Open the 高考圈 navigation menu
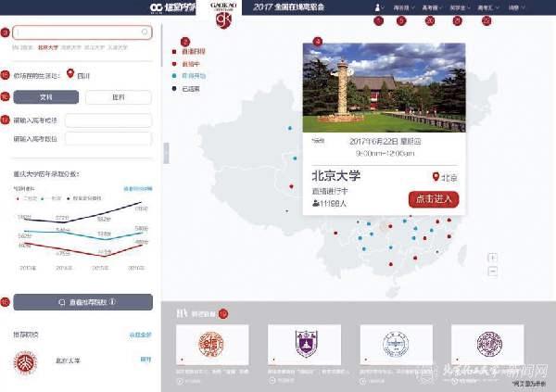Viewport: 556px width, 392px height. point(432,7)
